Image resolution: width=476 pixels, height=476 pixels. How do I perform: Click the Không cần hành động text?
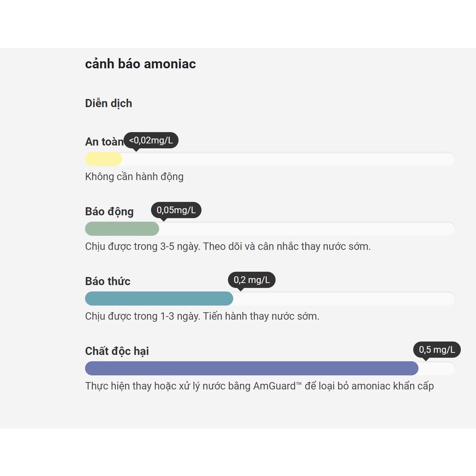[x=134, y=177]
